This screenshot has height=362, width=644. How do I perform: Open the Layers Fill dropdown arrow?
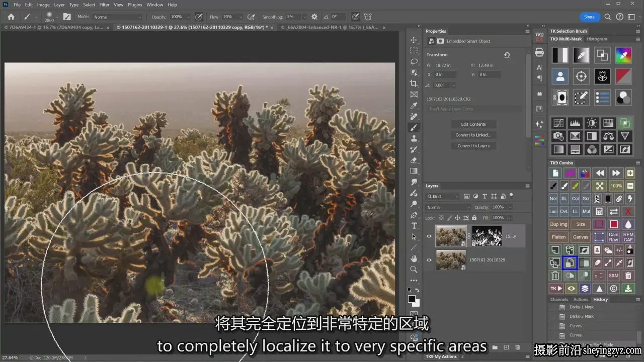click(510, 218)
